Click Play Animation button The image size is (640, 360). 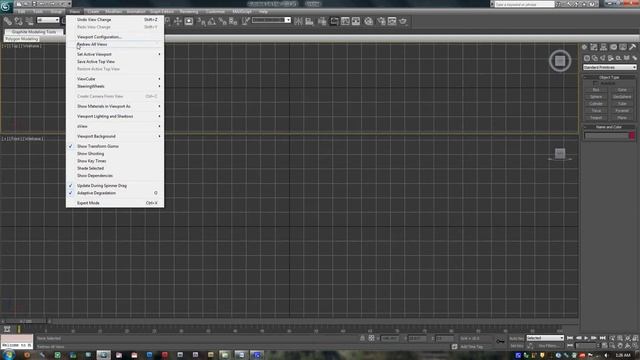[x=586, y=338]
